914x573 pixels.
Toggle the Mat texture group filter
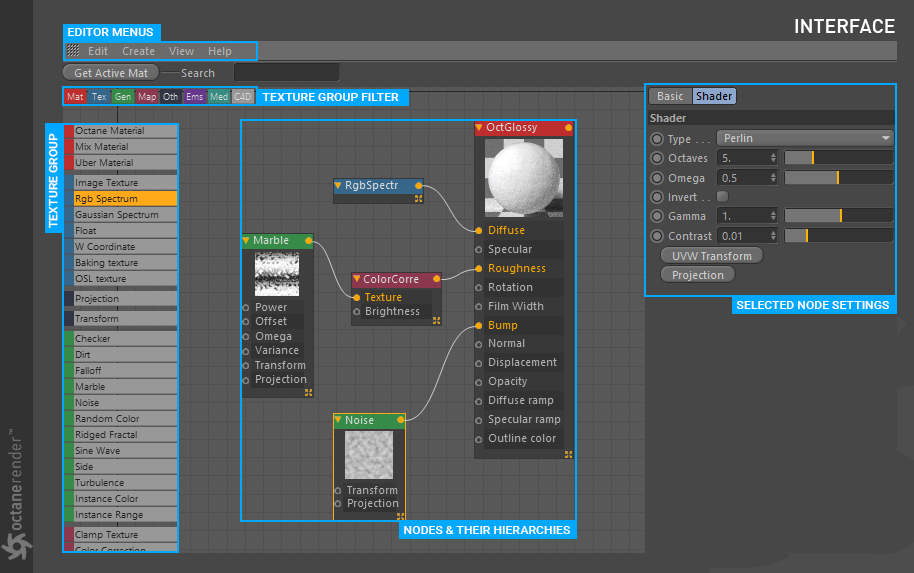click(75, 97)
